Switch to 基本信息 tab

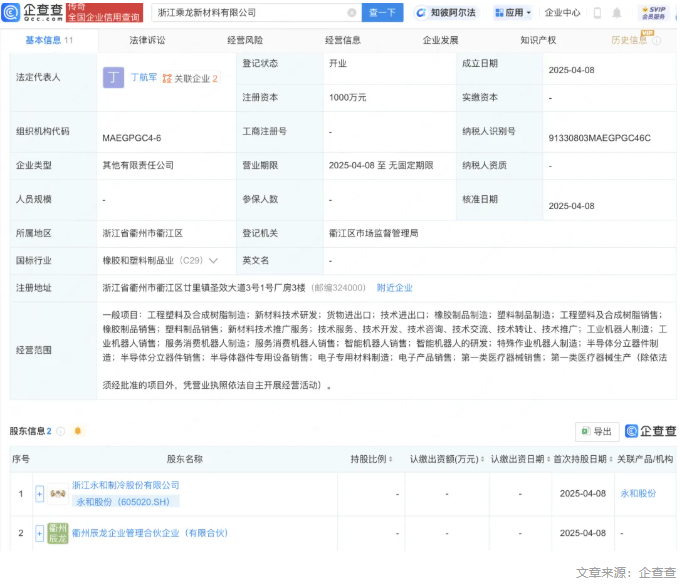pos(49,40)
